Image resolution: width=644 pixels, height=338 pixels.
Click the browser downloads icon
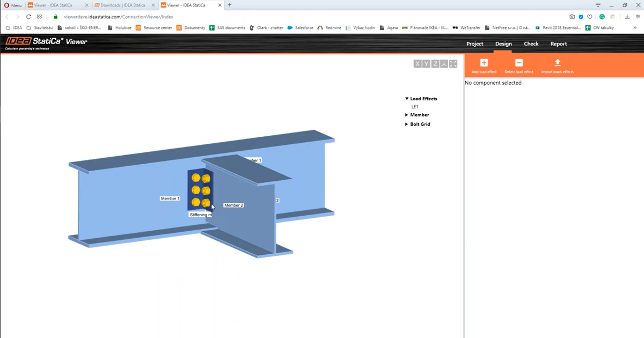(x=627, y=17)
